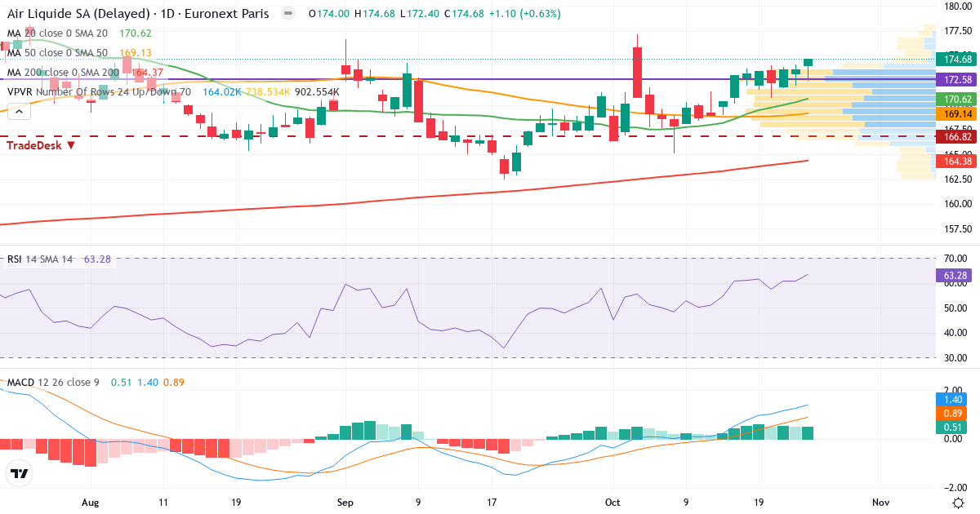Screen dimensions: 980x514
Task: Click MACD blue axis label 1.40
Action: (x=952, y=400)
